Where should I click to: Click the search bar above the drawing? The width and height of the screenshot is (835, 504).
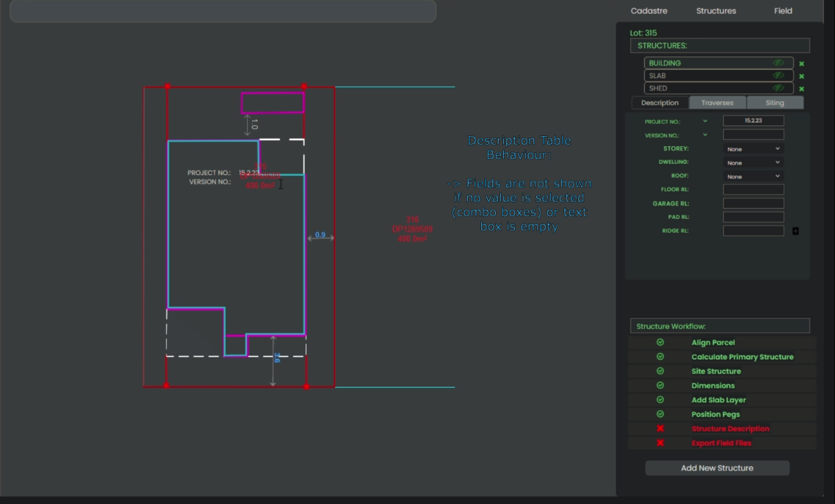[x=223, y=10]
